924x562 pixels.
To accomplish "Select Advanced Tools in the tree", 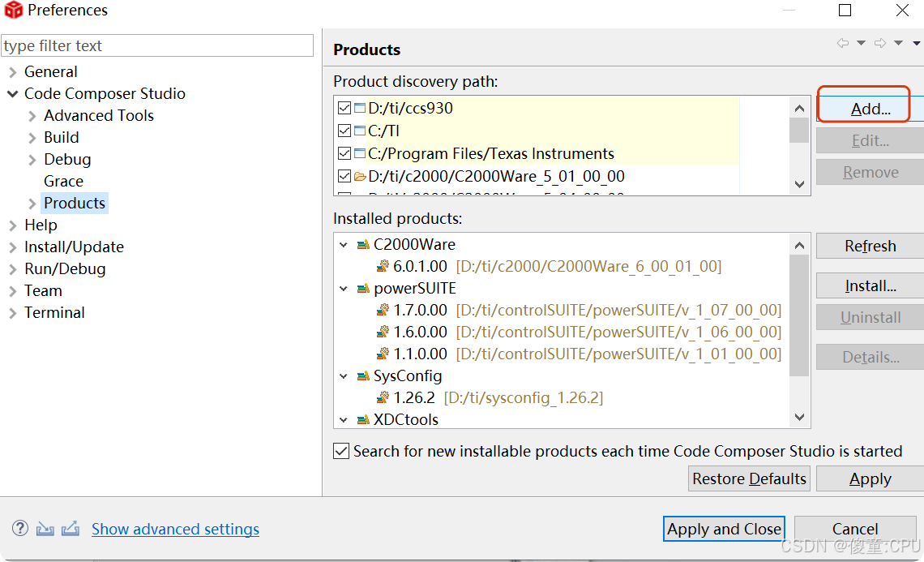I will pyautogui.click(x=99, y=116).
